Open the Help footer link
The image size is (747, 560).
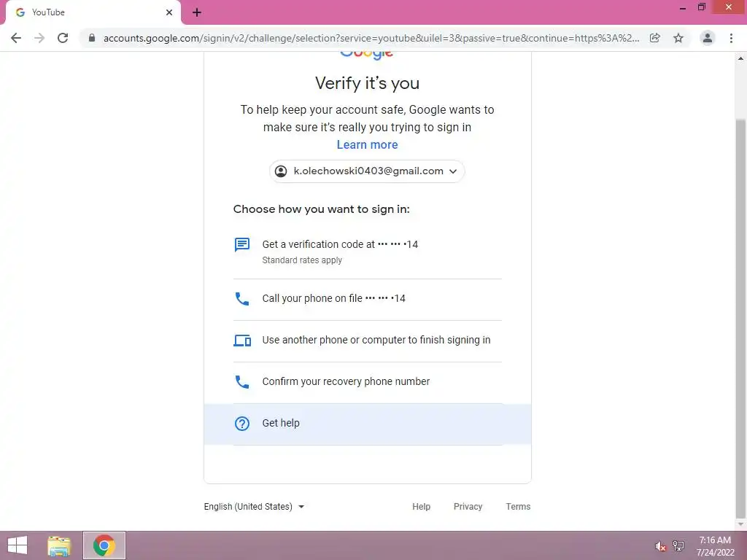pyautogui.click(x=421, y=507)
